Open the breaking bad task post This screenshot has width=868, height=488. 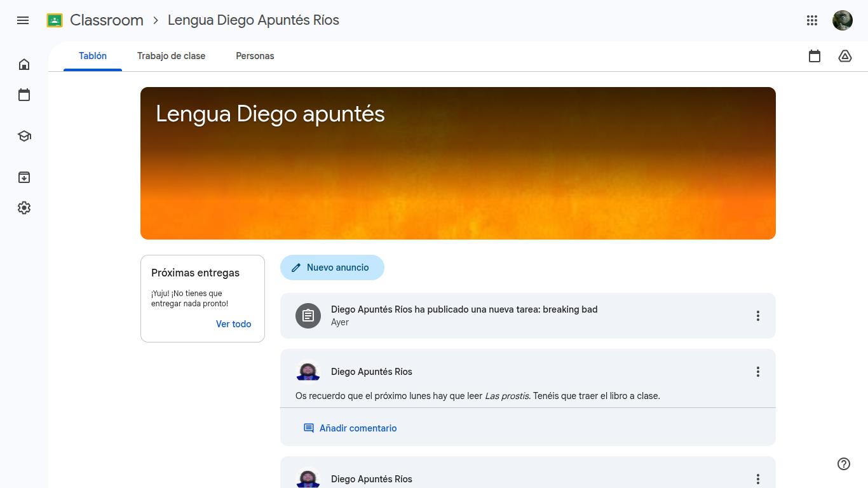(528, 316)
